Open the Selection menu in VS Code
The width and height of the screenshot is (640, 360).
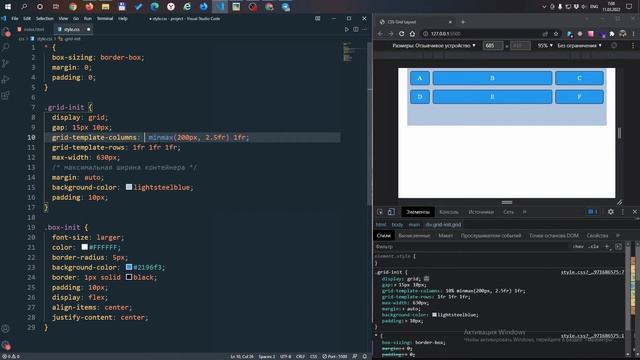[x=44, y=18]
